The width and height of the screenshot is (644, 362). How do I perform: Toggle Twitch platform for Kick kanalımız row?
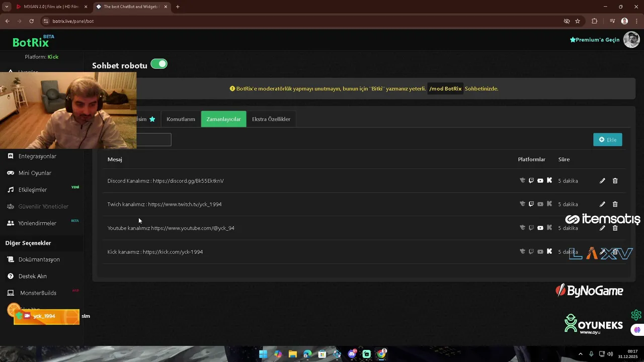pyautogui.click(x=531, y=251)
